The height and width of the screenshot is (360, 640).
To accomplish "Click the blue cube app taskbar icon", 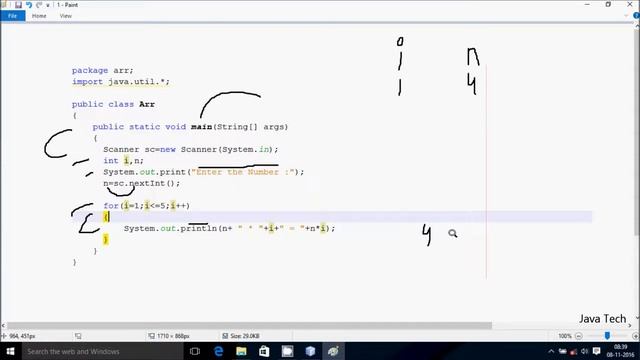I will pyautogui.click(x=310, y=351).
